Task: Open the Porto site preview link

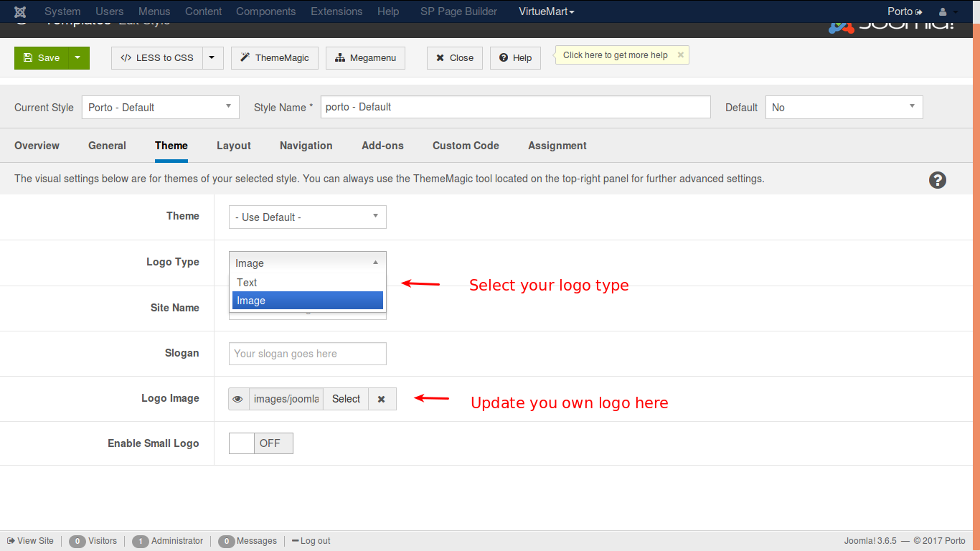Action: coord(905,11)
